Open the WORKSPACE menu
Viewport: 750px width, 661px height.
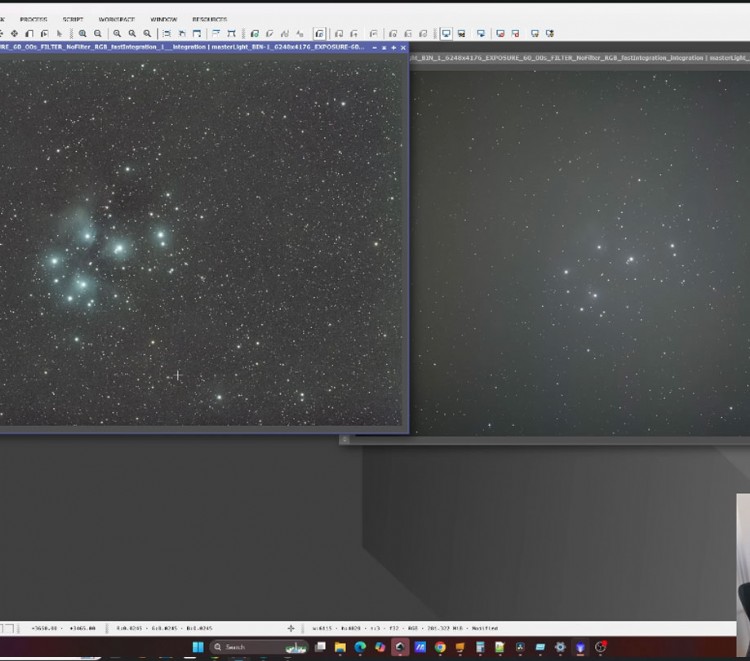tap(116, 19)
